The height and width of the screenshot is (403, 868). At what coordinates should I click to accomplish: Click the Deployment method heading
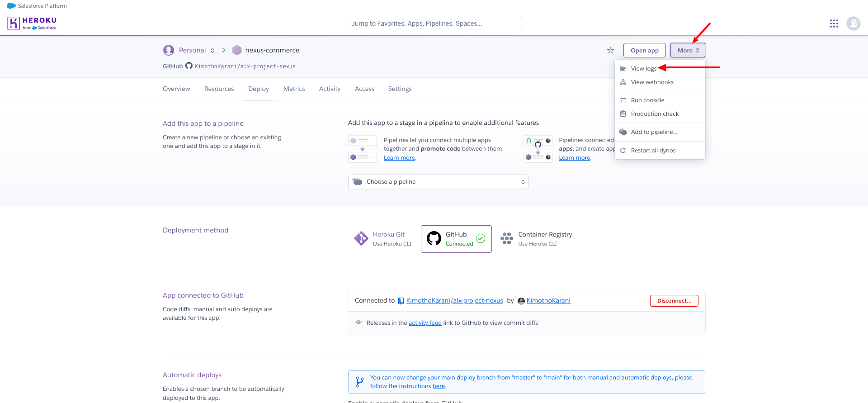[x=195, y=230]
